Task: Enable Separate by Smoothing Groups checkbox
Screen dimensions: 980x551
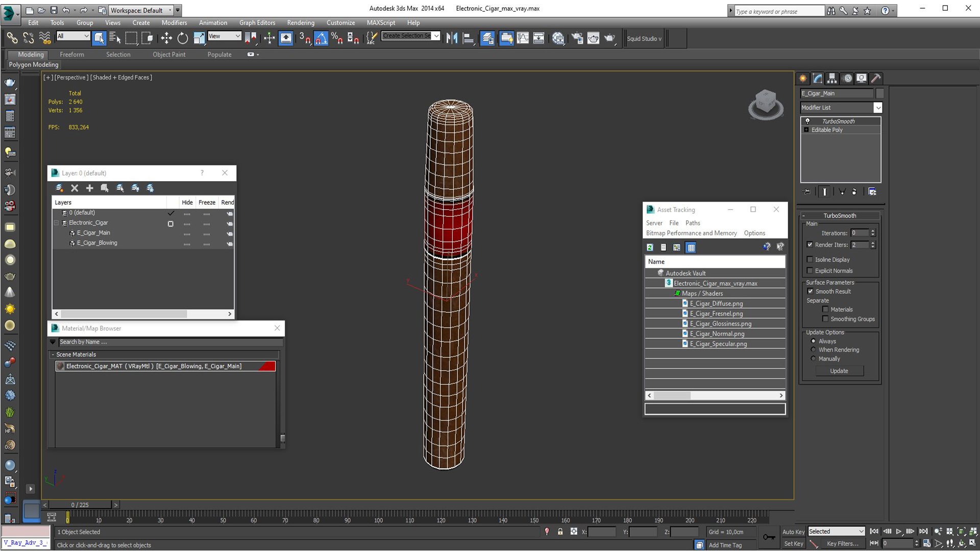Action: click(825, 319)
